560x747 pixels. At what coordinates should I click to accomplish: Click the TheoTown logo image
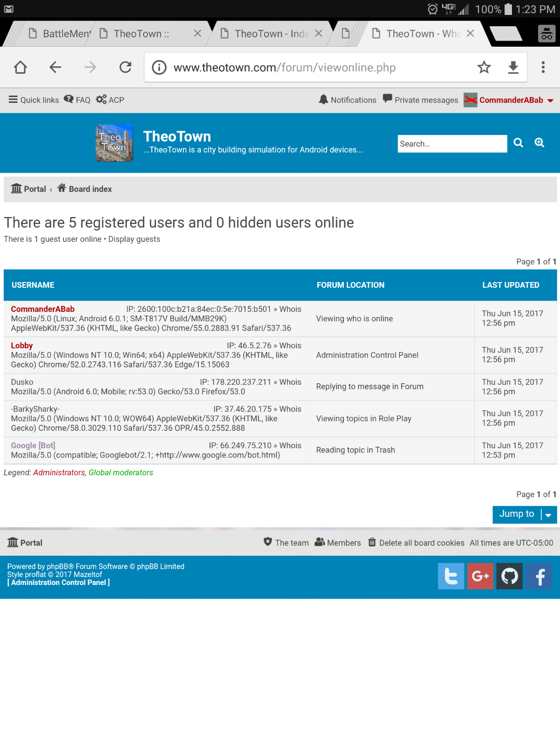[x=114, y=143]
